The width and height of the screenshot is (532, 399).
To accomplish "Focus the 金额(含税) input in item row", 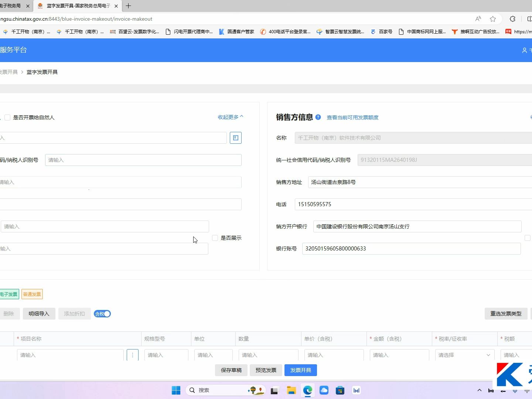I will pyautogui.click(x=399, y=355).
